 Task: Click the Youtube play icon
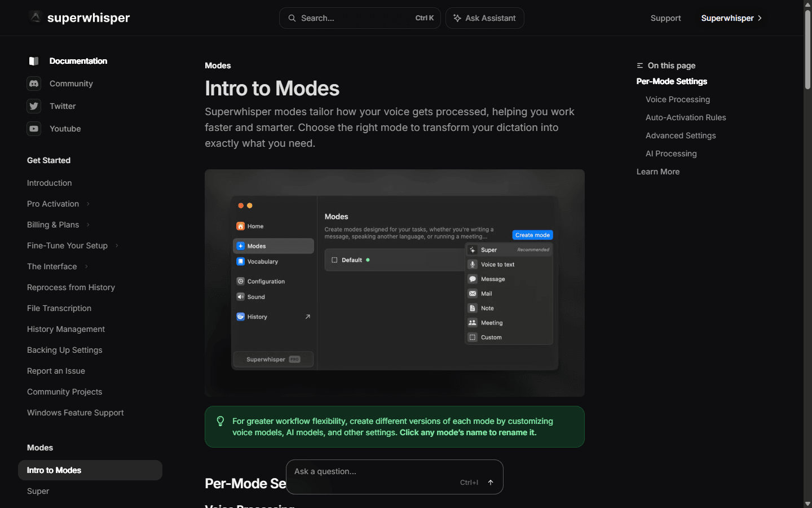click(x=34, y=129)
